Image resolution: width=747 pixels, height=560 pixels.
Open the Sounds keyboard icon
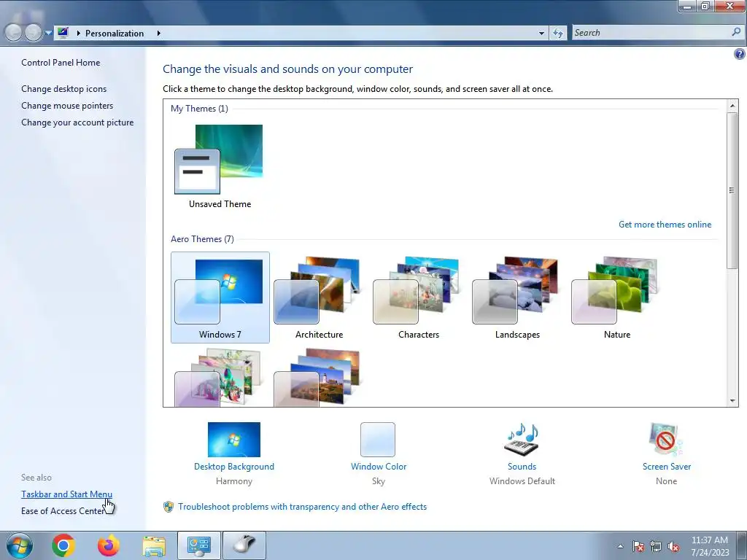tap(522, 439)
